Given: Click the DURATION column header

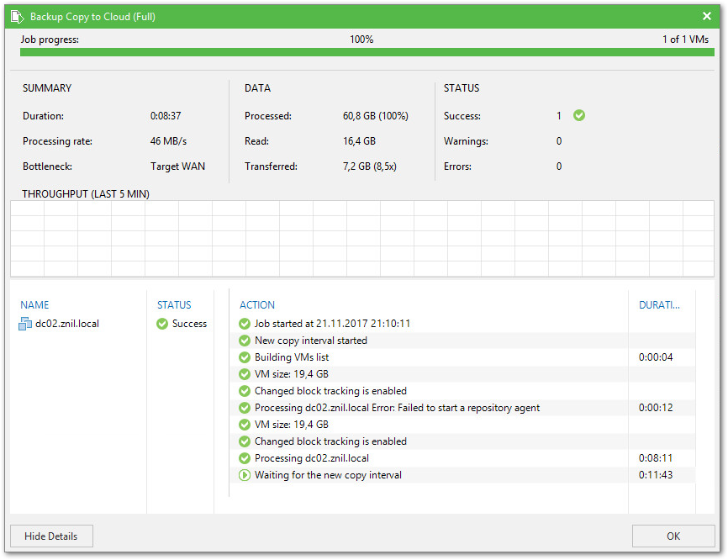Looking at the screenshot, I should [x=659, y=305].
